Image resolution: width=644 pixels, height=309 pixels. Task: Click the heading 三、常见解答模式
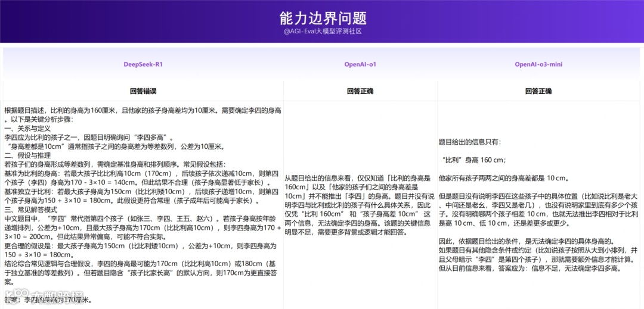31,209
